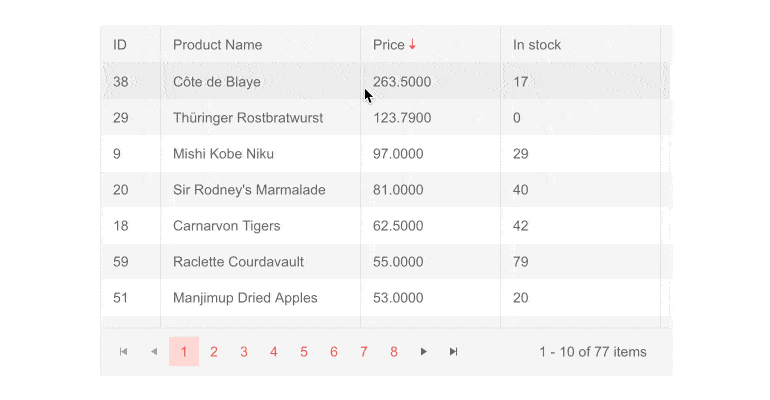This screenshot has width=770, height=400.
Task: Jump to the last page arrow
Action: point(453,351)
